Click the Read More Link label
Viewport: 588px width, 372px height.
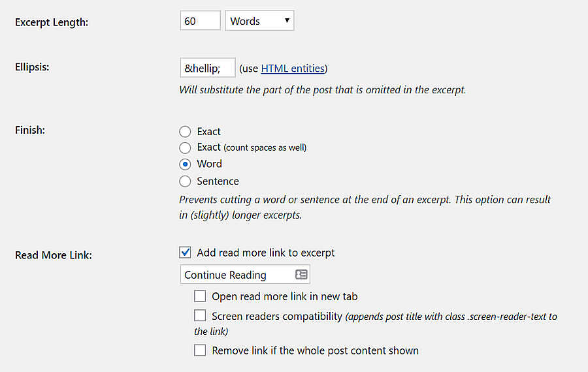[x=54, y=255]
